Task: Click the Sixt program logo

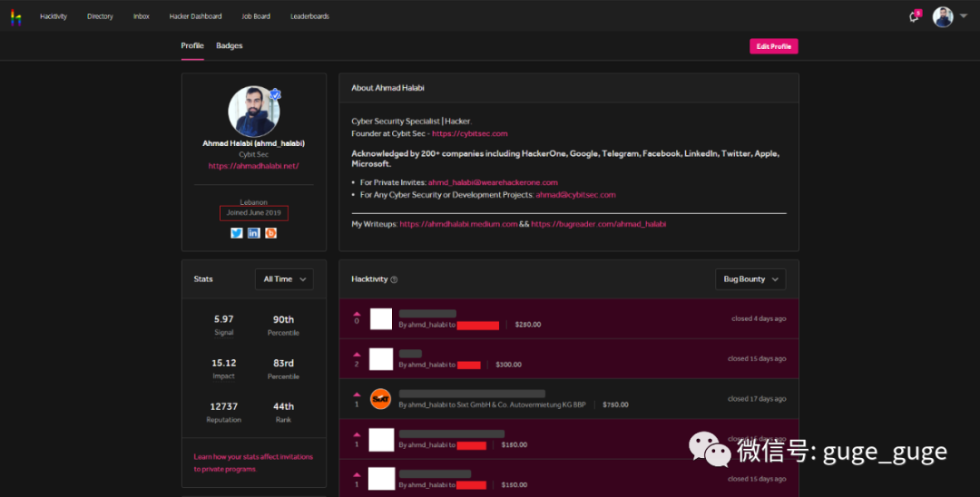Action: (x=380, y=399)
